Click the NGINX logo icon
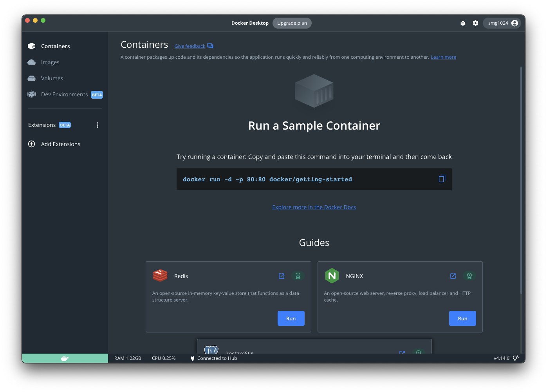Image resolution: width=547 pixels, height=392 pixels. (x=332, y=276)
